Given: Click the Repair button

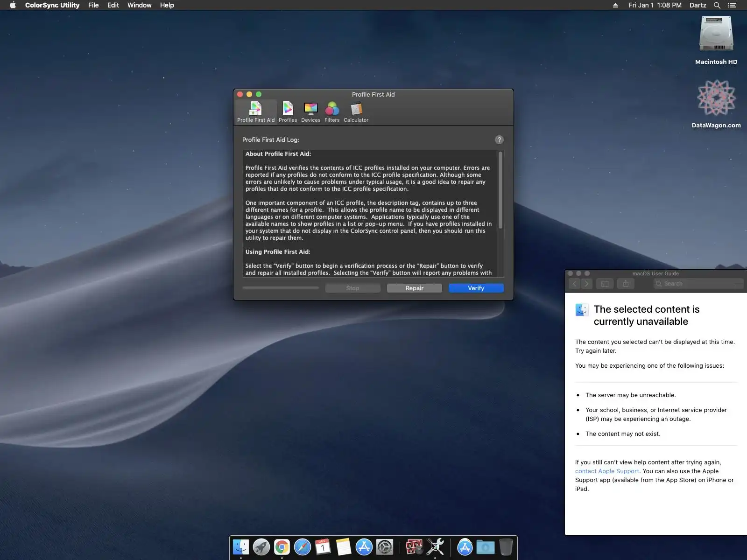Looking at the screenshot, I should (415, 288).
